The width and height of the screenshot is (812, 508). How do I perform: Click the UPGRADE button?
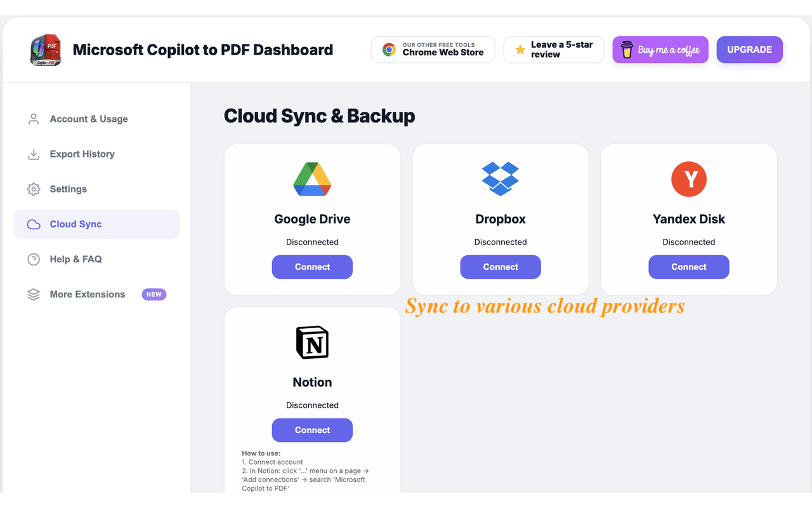coord(750,50)
